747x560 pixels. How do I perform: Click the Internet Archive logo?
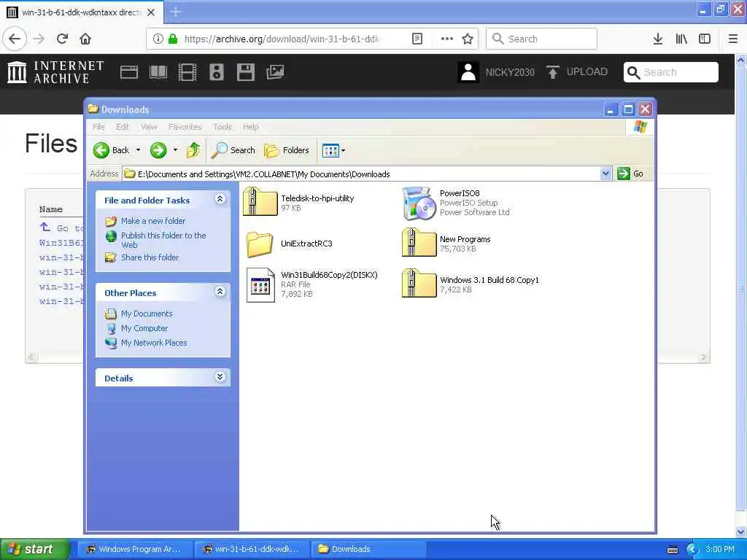pos(55,72)
